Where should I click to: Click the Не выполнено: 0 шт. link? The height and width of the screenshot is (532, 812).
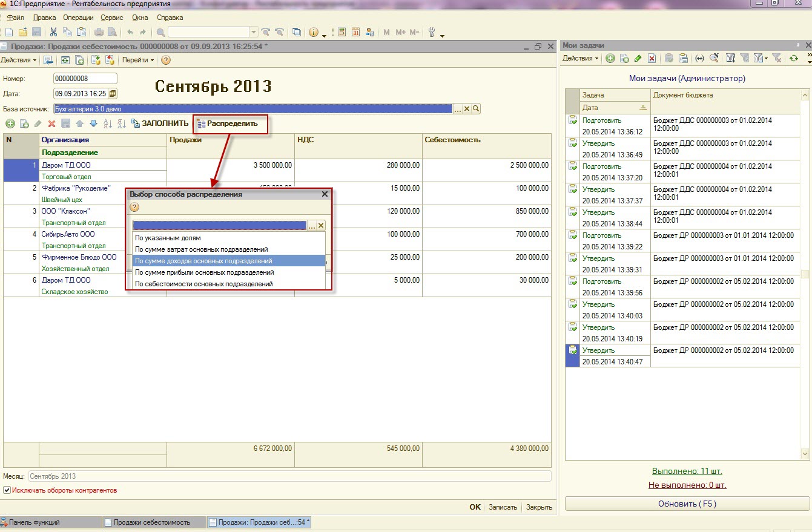pyautogui.click(x=687, y=485)
